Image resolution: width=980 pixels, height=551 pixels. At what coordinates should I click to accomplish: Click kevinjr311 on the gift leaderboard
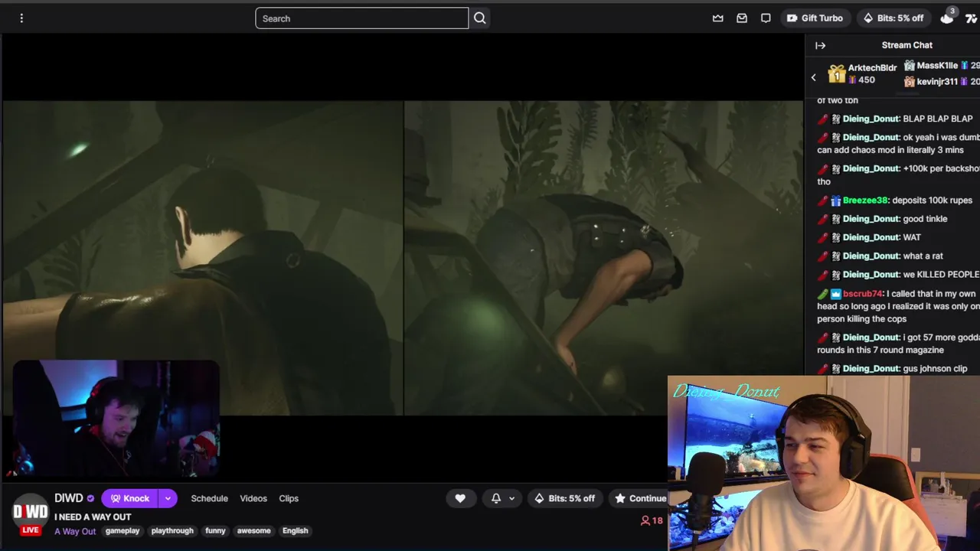pyautogui.click(x=937, y=81)
